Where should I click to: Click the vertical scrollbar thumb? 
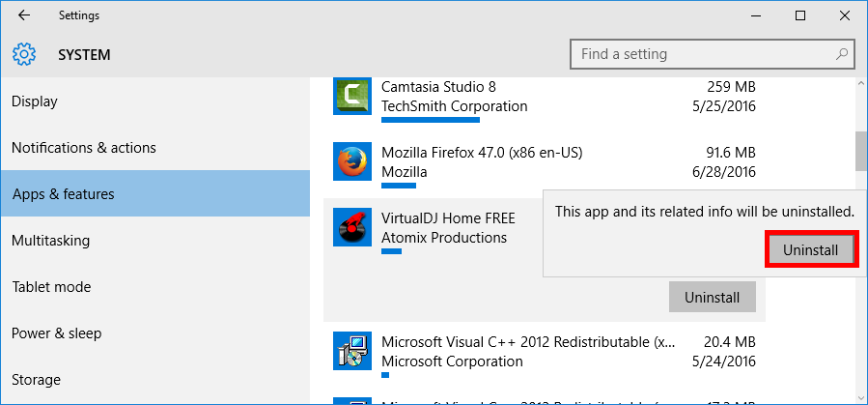point(860,150)
